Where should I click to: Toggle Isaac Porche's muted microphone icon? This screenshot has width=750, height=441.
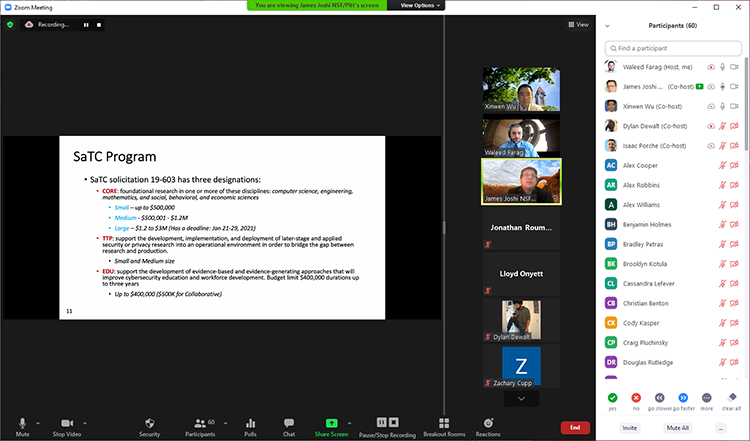point(723,145)
